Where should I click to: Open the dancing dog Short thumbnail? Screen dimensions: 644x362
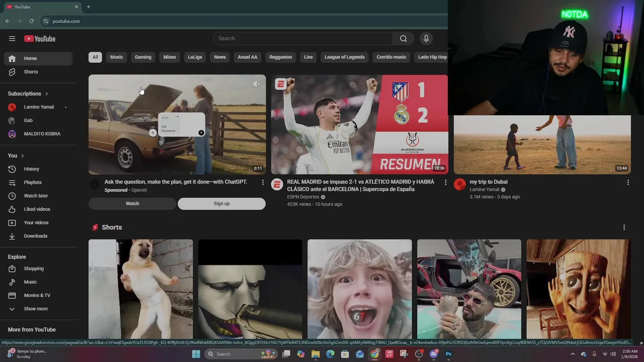pyautogui.click(x=140, y=289)
